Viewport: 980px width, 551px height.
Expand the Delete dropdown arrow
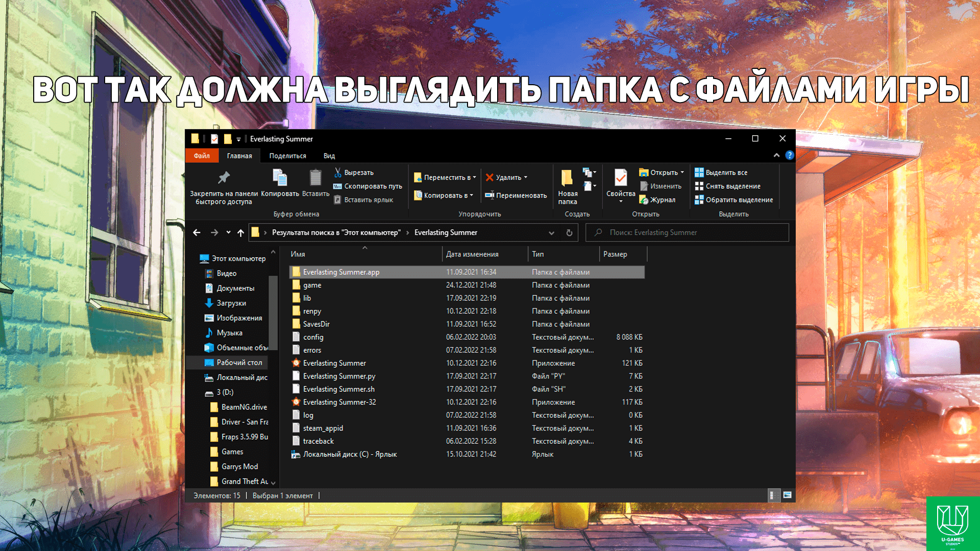tap(526, 178)
